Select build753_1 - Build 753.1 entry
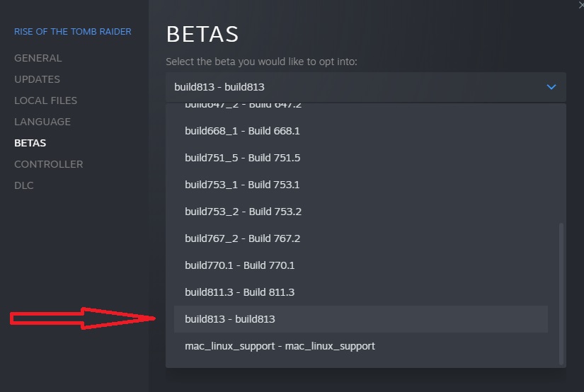Image resolution: width=584 pixels, height=392 pixels. click(360, 185)
